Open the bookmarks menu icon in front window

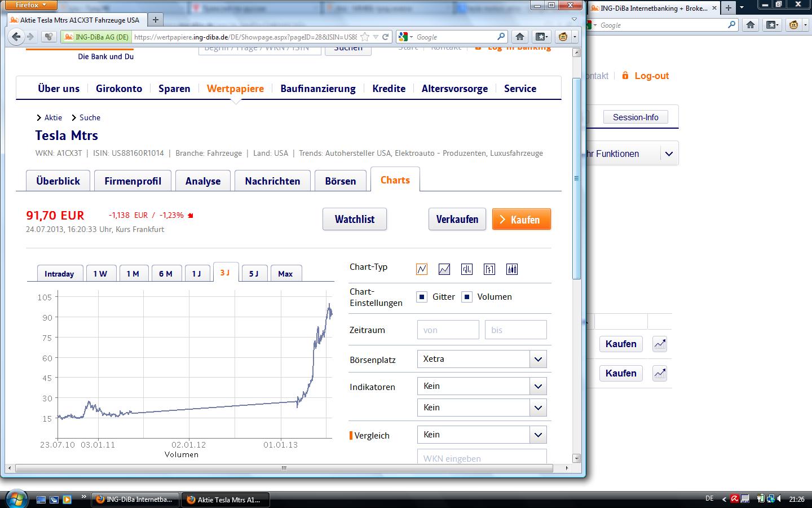[x=541, y=37]
